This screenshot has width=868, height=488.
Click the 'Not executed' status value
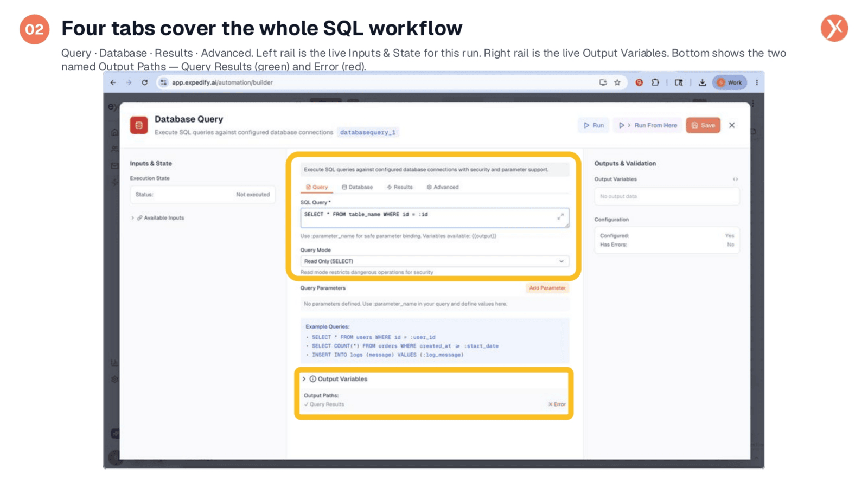tap(253, 195)
